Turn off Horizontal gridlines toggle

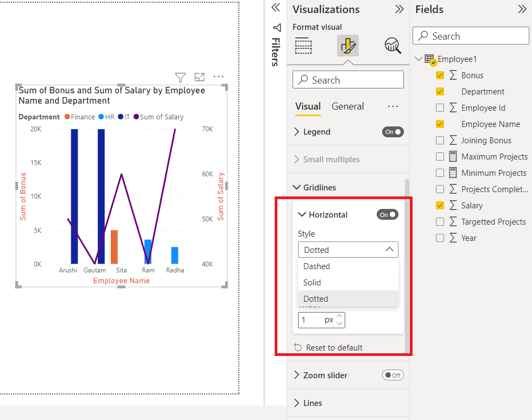coord(388,214)
